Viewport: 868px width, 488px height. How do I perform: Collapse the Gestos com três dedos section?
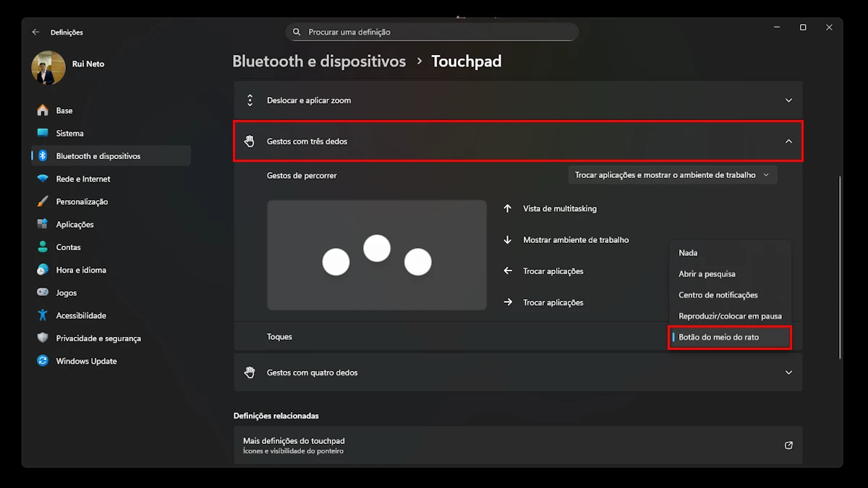pos(788,142)
